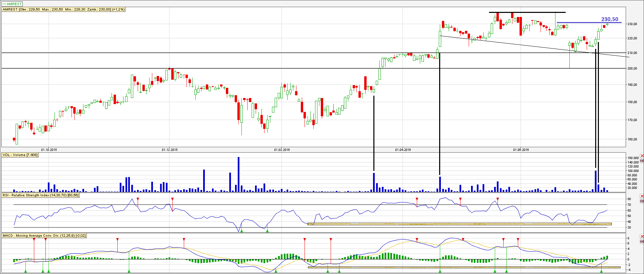Open RSI indicator settings round icon
This screenshot has width=644, height=274.
(642, 201)
